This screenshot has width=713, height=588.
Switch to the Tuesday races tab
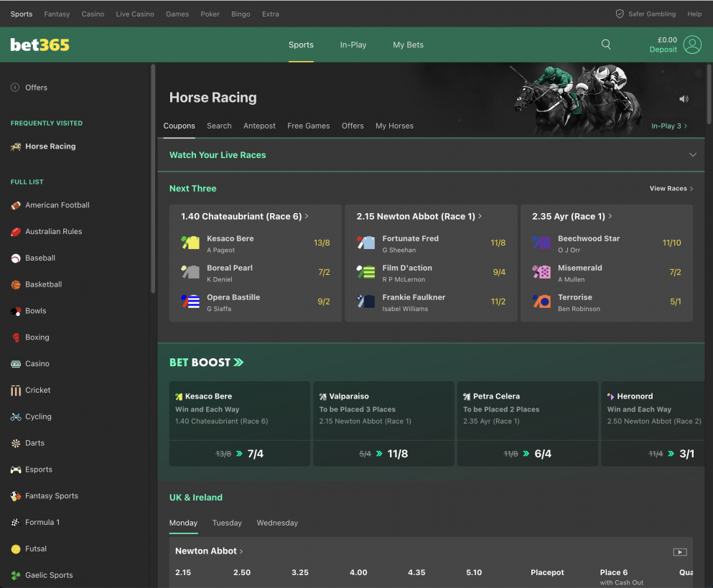[x=227, y=523]
